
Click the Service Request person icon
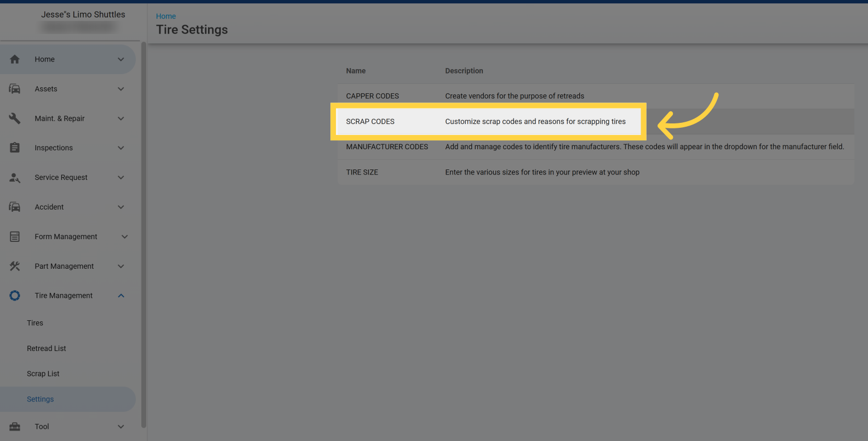(x=15, y=178)
